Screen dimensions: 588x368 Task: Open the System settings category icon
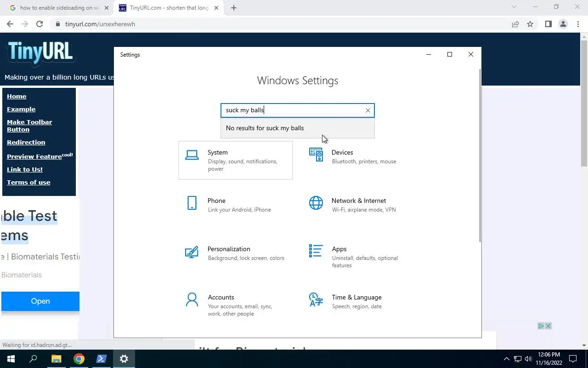tap(192, 155)
